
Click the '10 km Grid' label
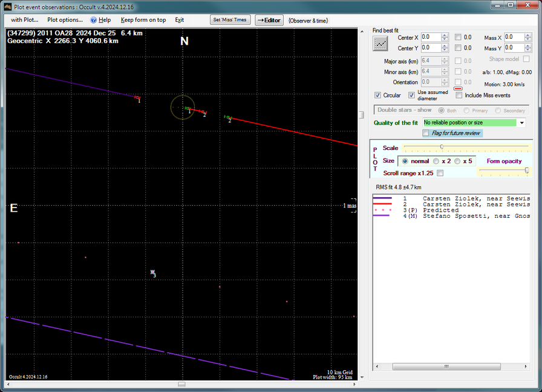[x=340, y=372]
